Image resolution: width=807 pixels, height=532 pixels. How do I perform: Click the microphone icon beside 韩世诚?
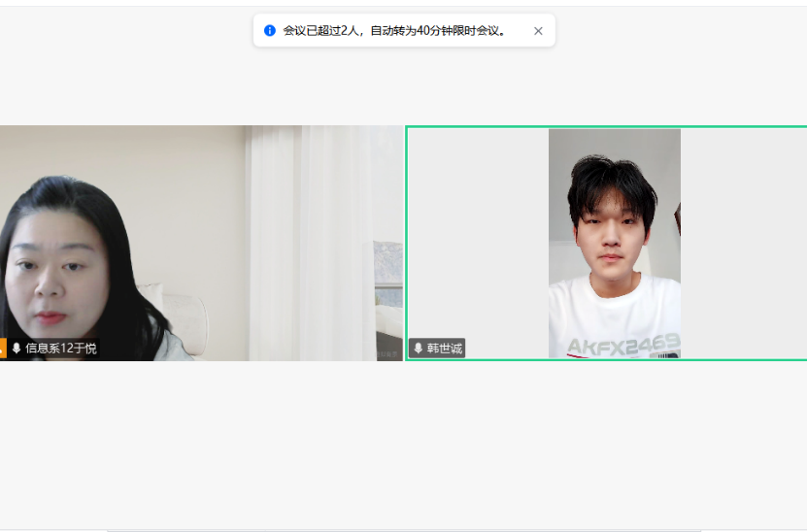pyautogui.click(x=419, y=348)
